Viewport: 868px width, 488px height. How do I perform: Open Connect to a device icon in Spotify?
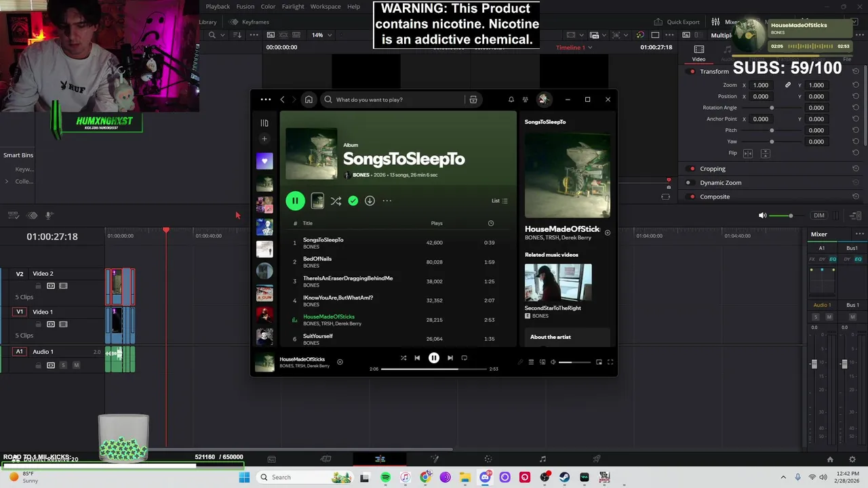(542, 362)
